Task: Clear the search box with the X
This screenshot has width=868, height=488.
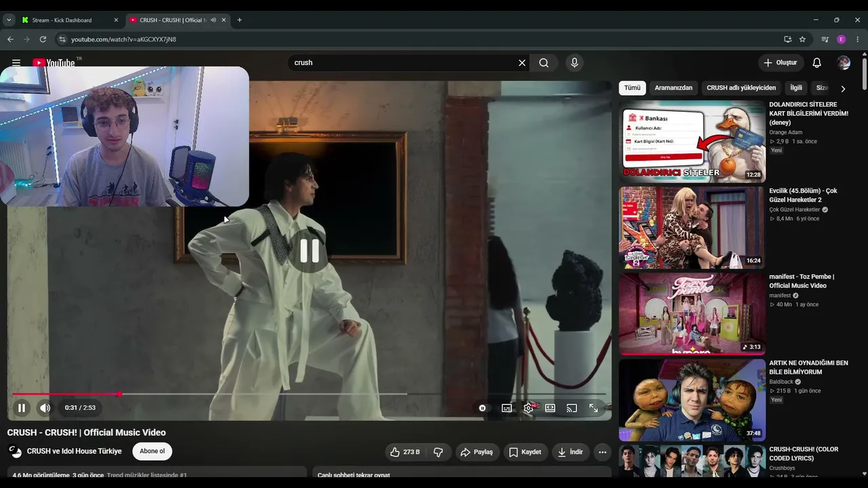Action: [x=522, y=62]
